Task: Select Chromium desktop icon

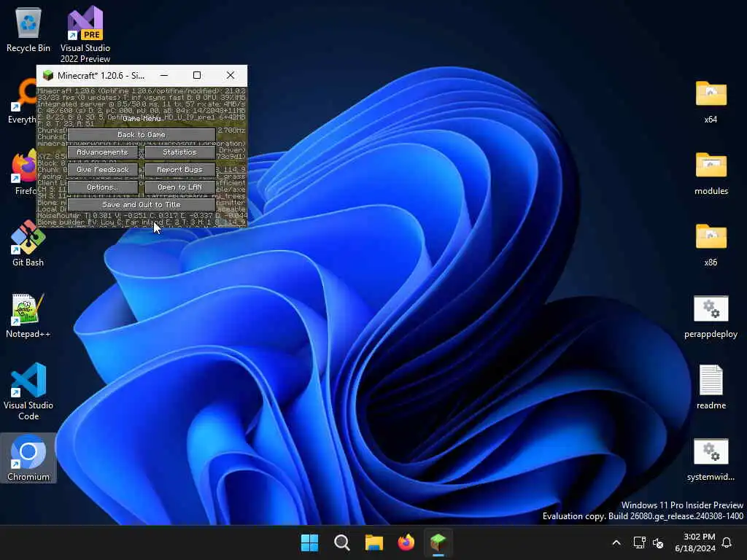Action: pos(28,458)
